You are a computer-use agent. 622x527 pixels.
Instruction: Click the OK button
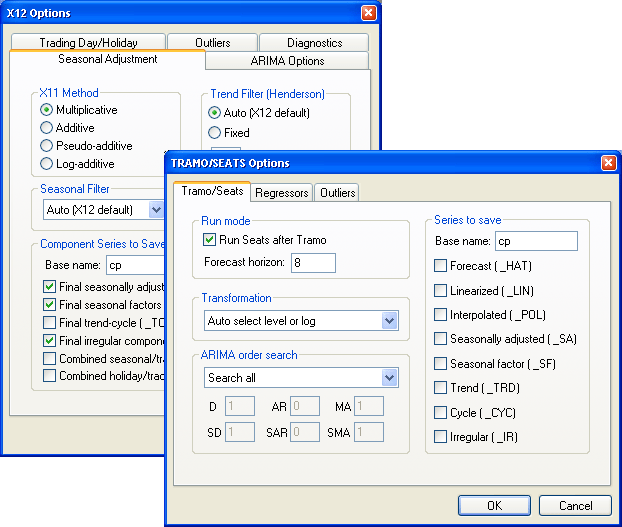pos(494,506)
